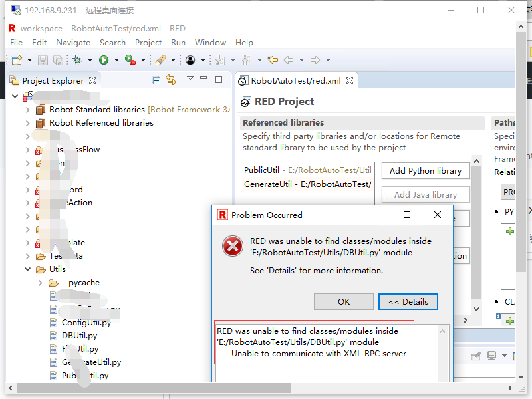Click the Referenced libraries scrollbar
Image resolution: width=532 pixels, height=399 pixels.
point(476,233)
